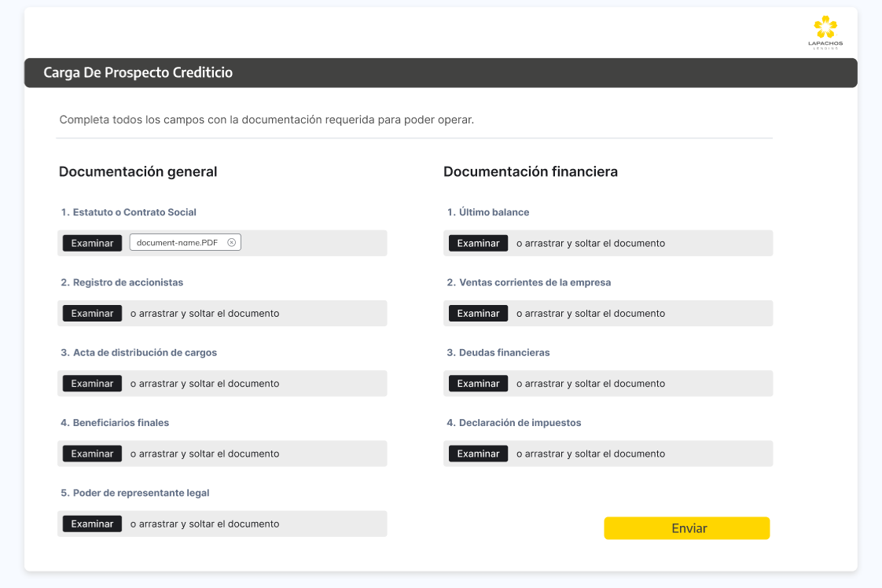Browse file for Ventas corrientes de la empresa
Viewport: 882px width, 588px height.
point(478,314)
